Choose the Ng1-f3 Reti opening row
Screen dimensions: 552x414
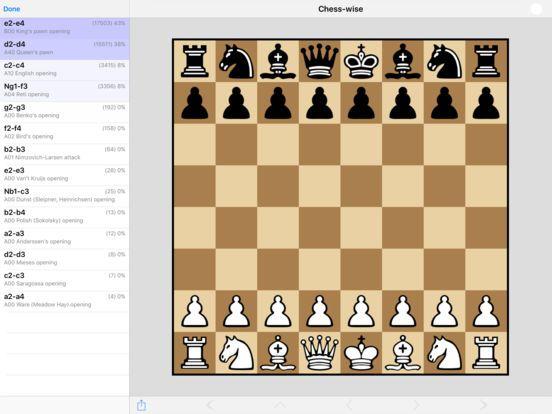coord(65,91)
